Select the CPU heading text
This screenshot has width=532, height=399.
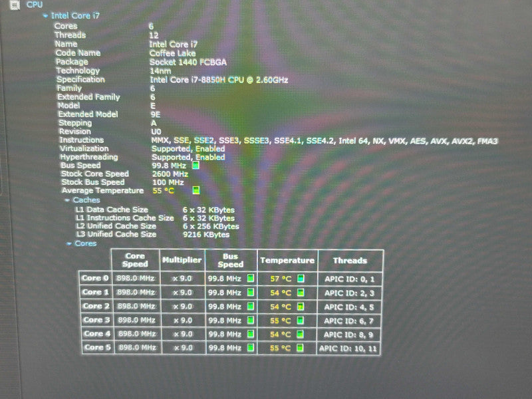[35, 5]
